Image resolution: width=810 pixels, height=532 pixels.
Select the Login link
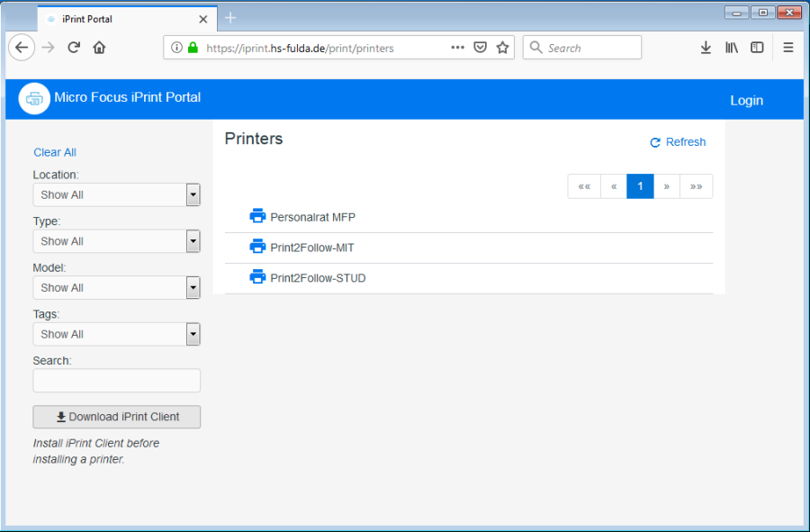click(x=746, y=100)
